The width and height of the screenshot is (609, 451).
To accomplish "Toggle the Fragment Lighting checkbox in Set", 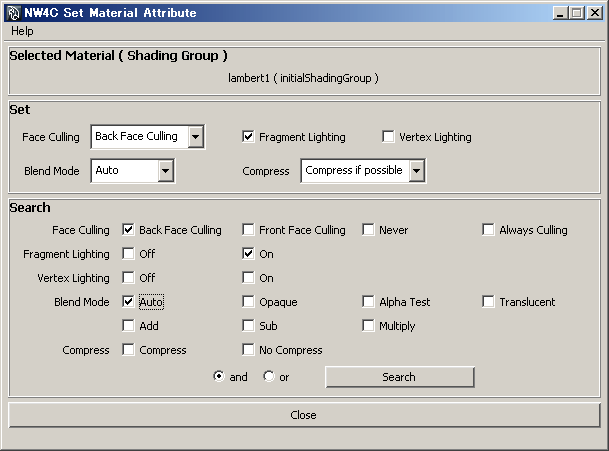I will pos(249,137).
